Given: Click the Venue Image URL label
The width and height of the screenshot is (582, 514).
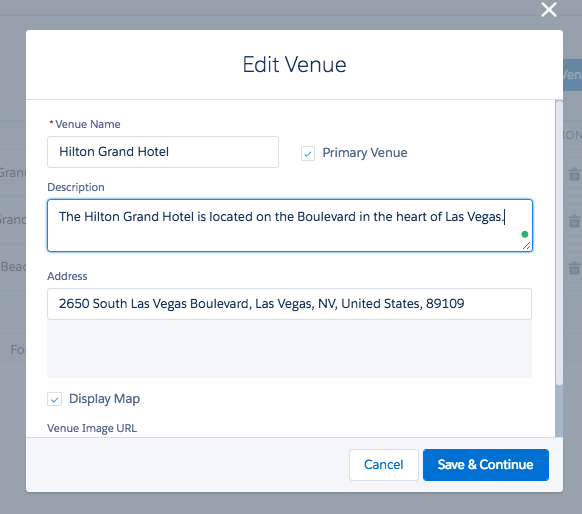Looking at the screenshot, I should tap(92, 428).
